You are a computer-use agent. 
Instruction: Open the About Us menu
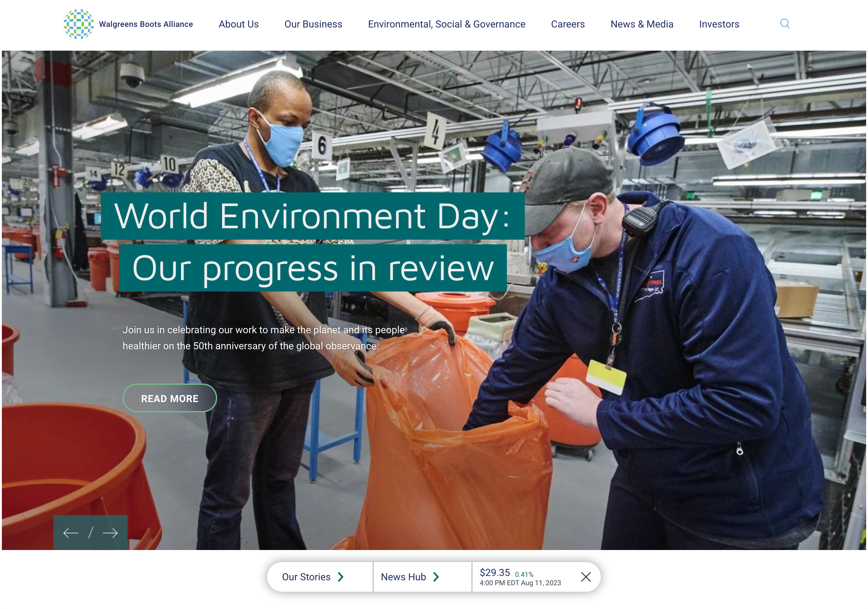click(238, 24)
